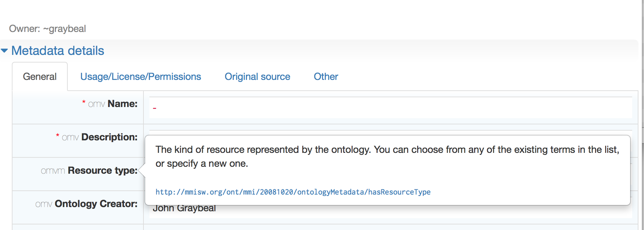This screenshot has width=644, height=230.
Task: Open the Original source tab
Action: click(x=257, y=76)
